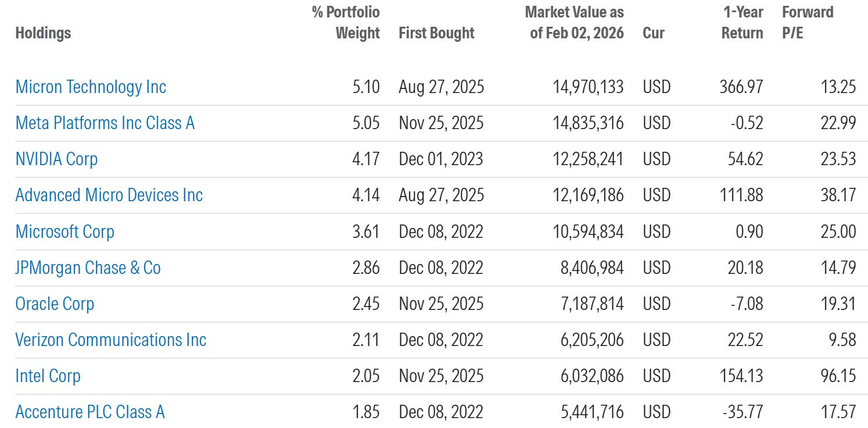Click the Market Value column header
The width and height of the screenshot is (868, 428).
pos(574,23)
